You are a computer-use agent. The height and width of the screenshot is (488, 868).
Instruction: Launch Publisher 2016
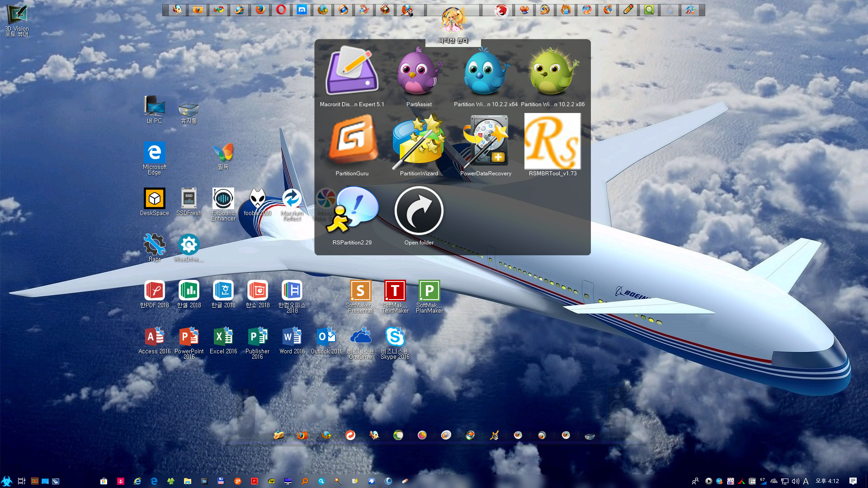pos(257,342)
